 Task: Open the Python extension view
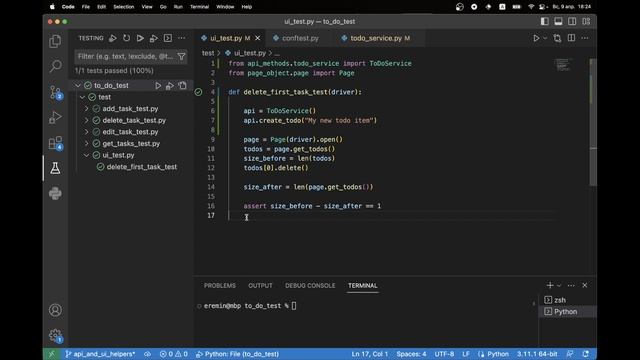[55, 193]
